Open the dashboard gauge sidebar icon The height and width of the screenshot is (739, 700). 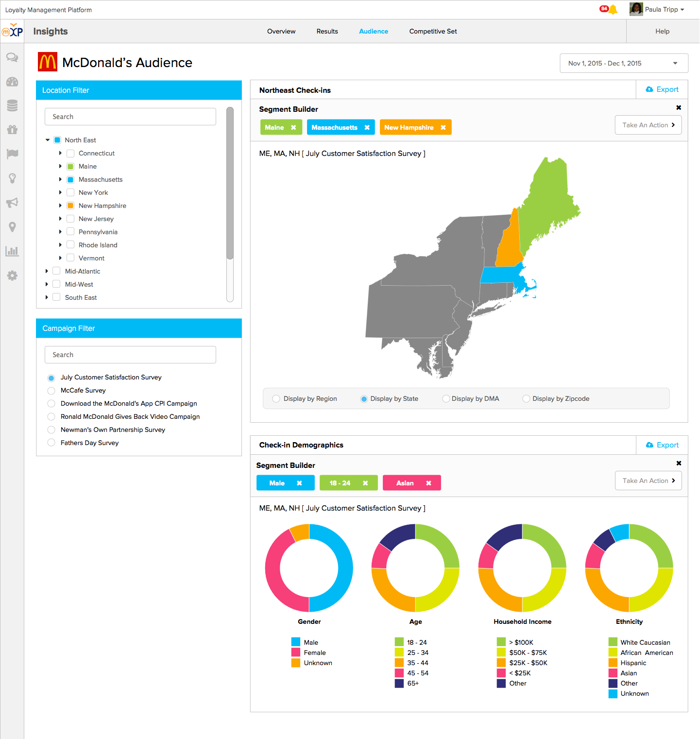[12, 82]
